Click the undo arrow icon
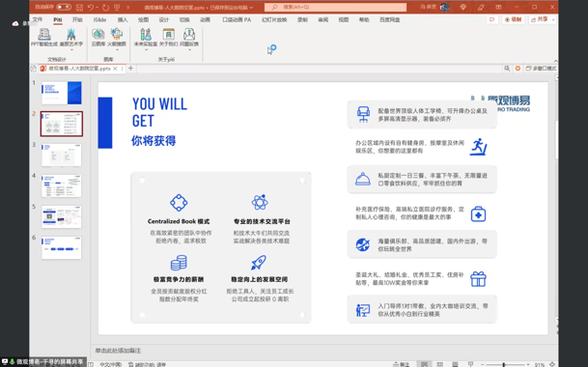 click(x=91, y=7)
